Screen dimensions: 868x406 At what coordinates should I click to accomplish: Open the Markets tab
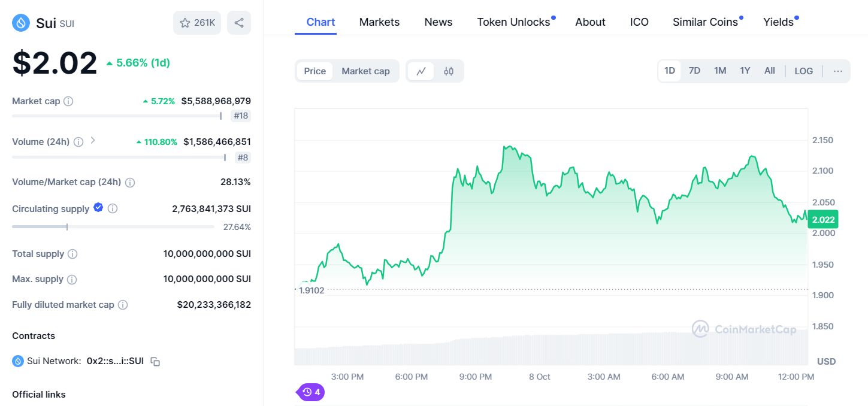click(x=379, y=22)
